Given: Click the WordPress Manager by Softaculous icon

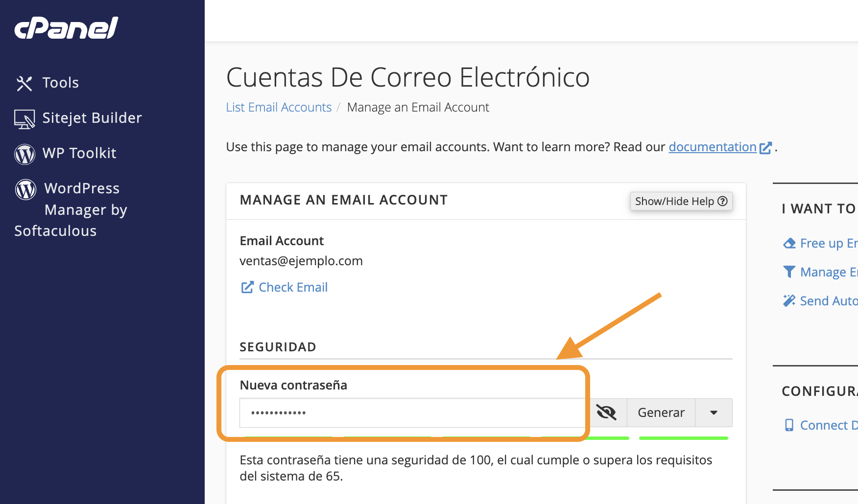Looking at the screenshot, I should (25, 189).
